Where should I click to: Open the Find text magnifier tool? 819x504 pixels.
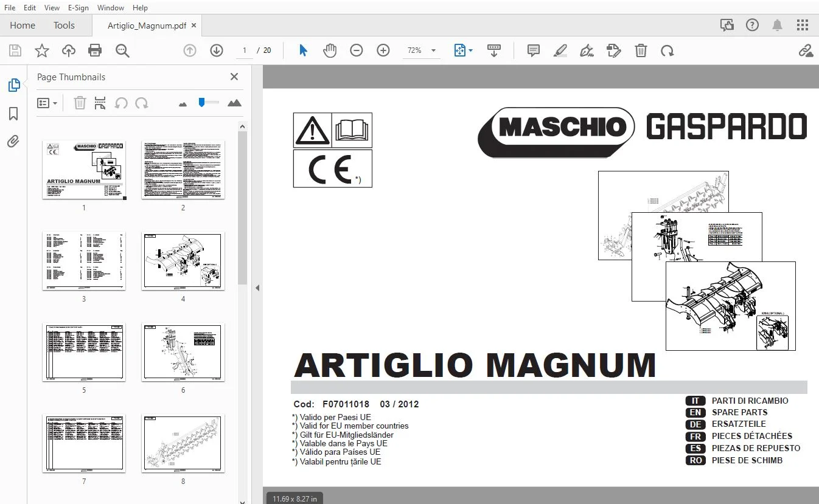point(122,50)
